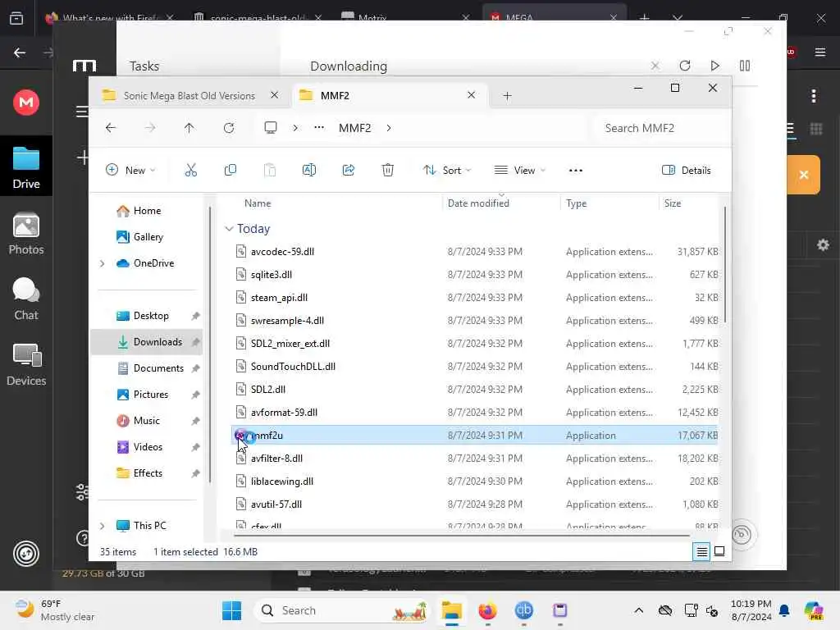Expand the This PC tree node

[x=102, y=526]
